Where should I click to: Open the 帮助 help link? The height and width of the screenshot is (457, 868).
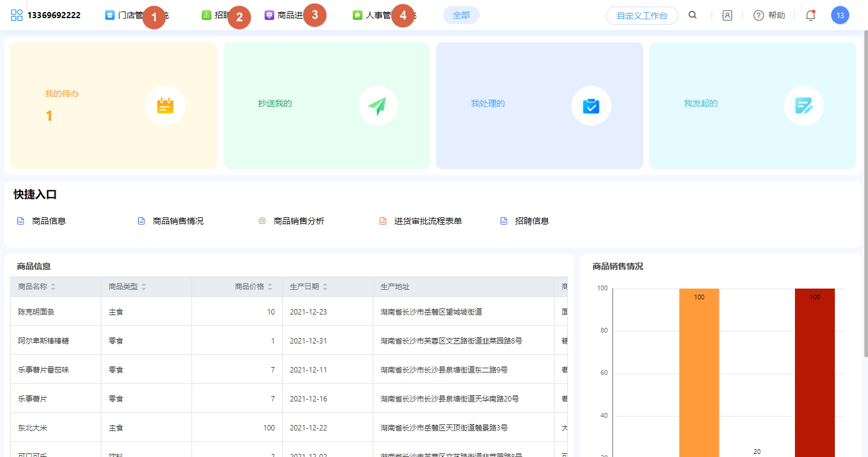(770, 16)
